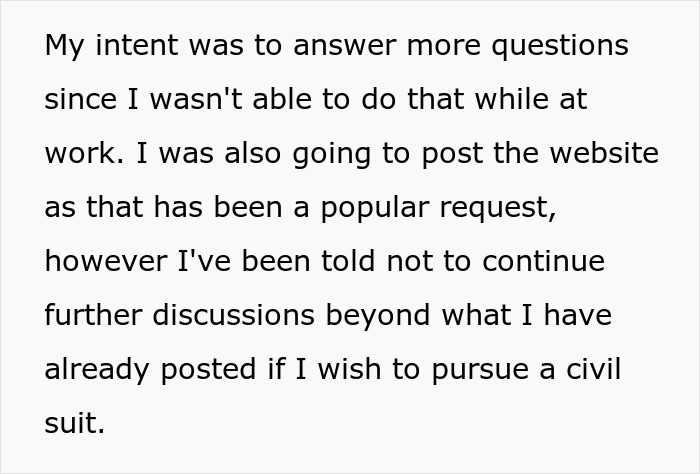Click the word "however"
Viewport: 700px width, 474px height.
[x=106, y=261]
